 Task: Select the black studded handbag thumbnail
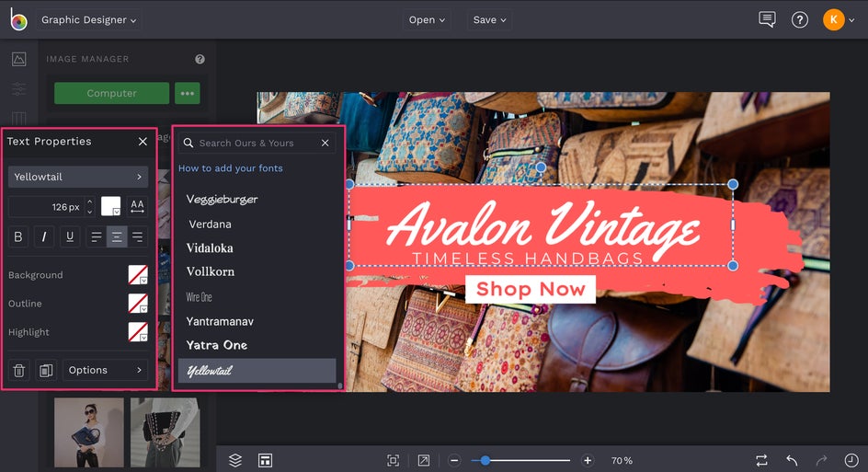pos(165,432)
